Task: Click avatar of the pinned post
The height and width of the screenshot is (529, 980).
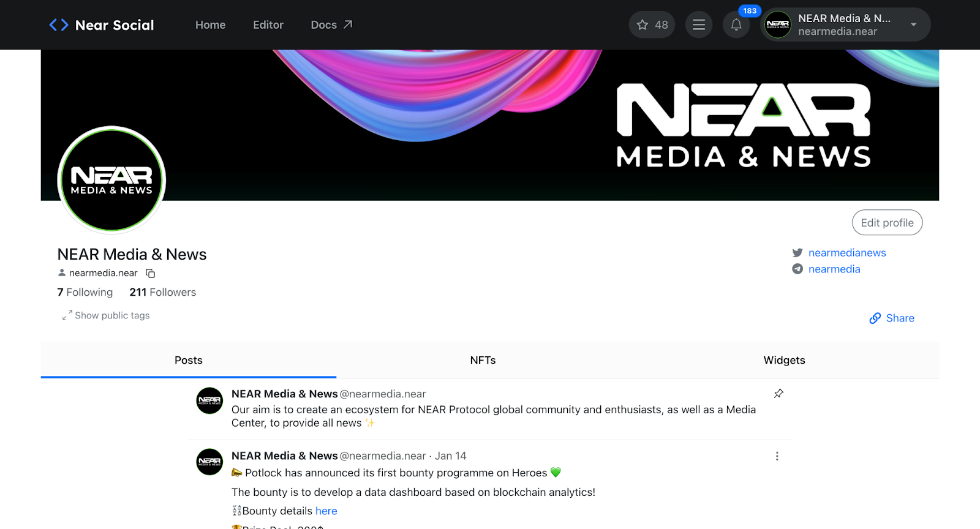Action: point(209,401)
